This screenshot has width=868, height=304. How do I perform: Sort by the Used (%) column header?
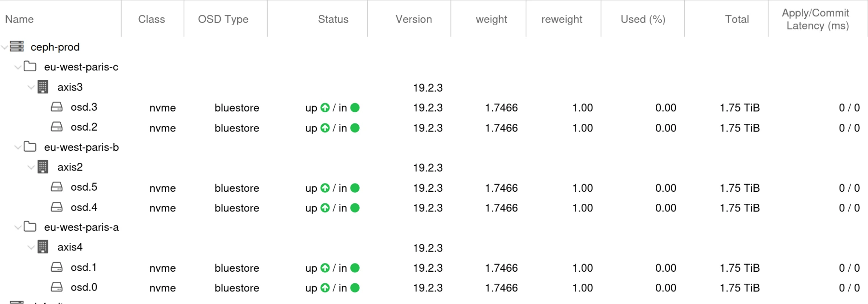(x=643, y=19)
